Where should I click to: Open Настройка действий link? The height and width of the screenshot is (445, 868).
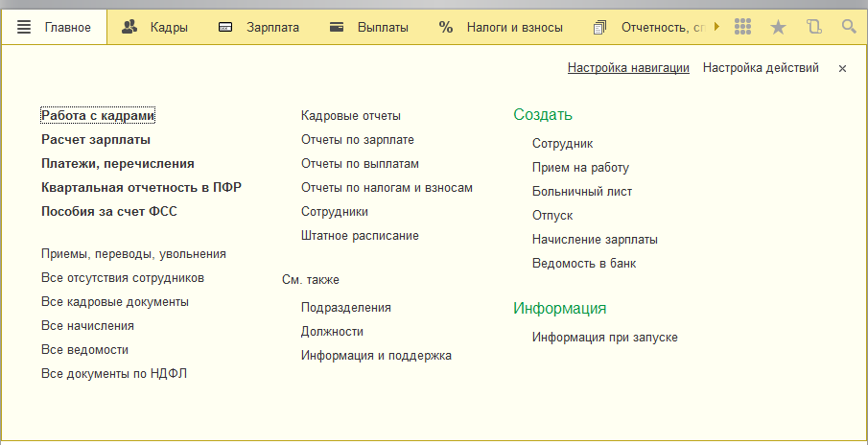[x=761, y=68]
